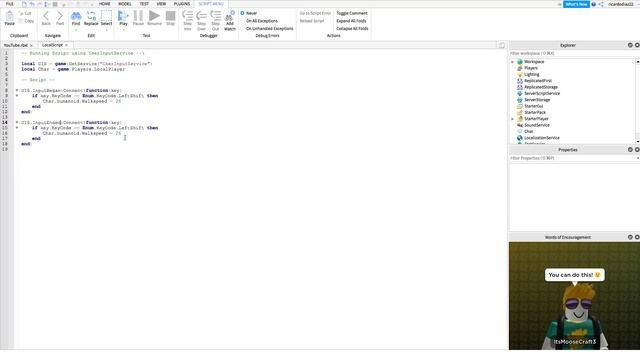
Task: Click the Step Over debugger icon
Action: point(202,16)
